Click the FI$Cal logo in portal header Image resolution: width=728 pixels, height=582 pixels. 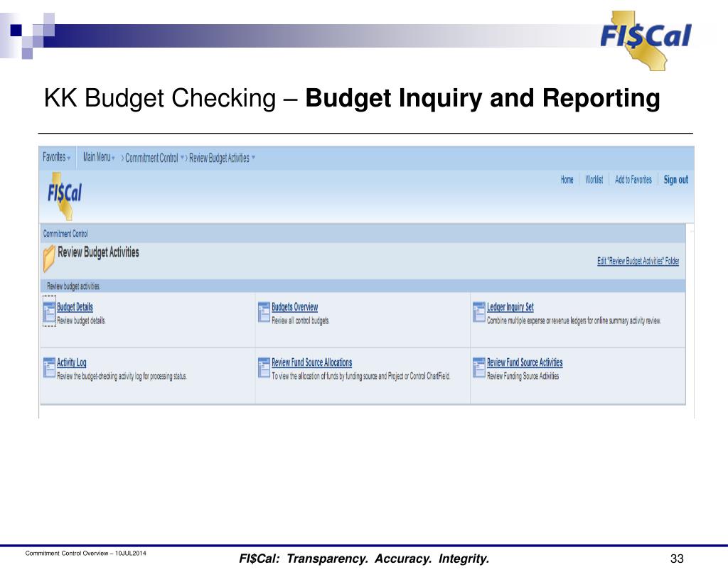pyautogui.click(x=65, y=196)
